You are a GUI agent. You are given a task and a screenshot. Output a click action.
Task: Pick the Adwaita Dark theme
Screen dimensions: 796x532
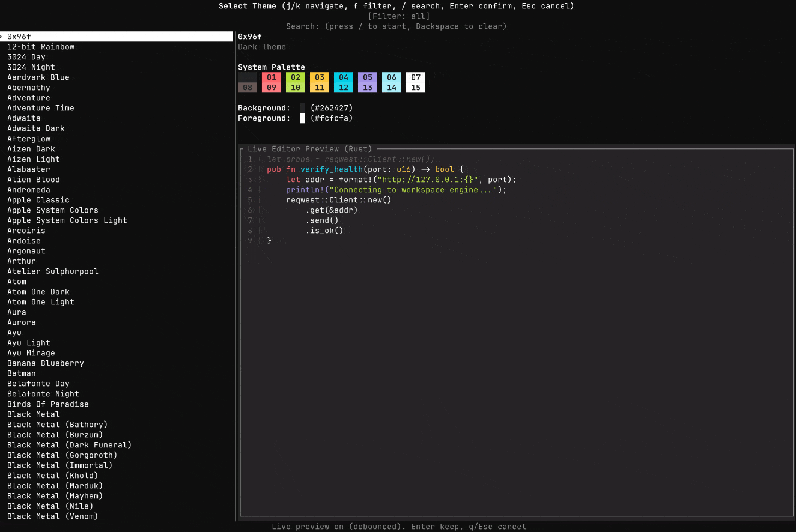pos(36,128)
